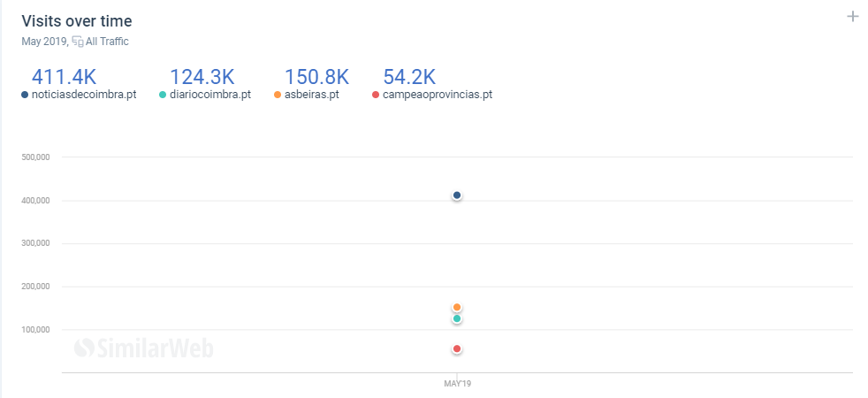The height and width of the screenshot is (398, 868).
Task: Click the All Traffic devices icon
Action: click(78, 42)
